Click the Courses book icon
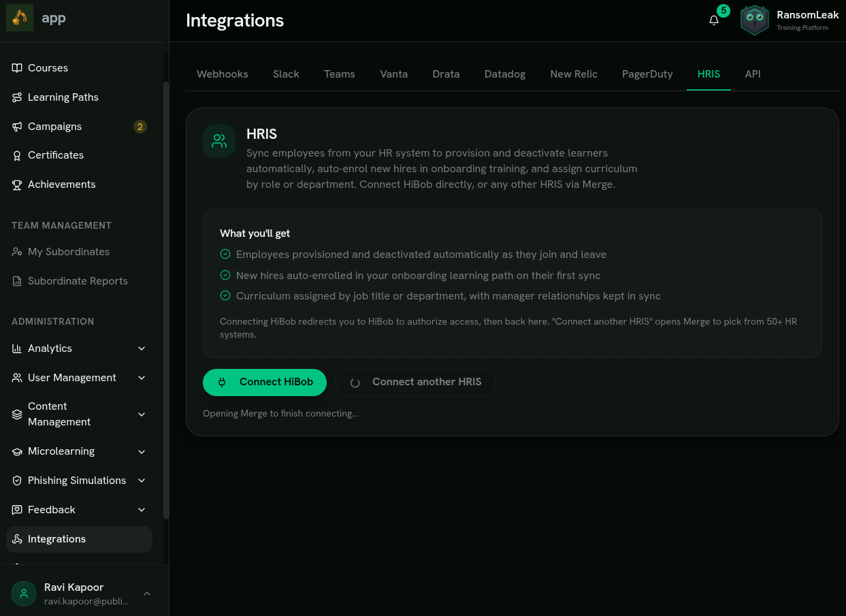The image size is (846, 616). coord(17,68)
